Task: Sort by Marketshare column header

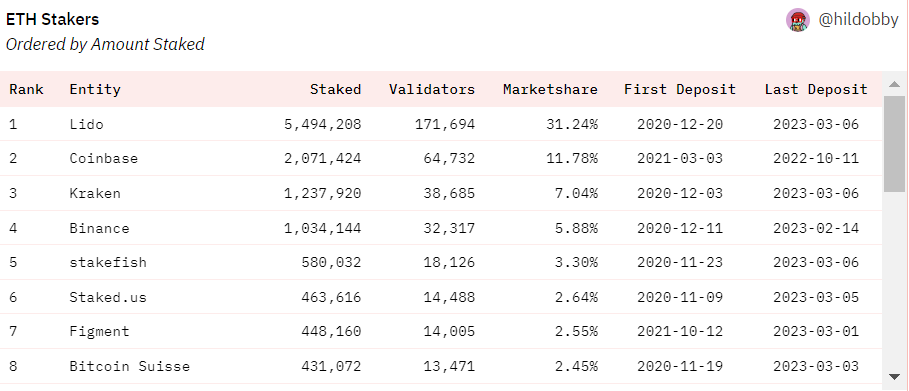Action: click(550, 89)
